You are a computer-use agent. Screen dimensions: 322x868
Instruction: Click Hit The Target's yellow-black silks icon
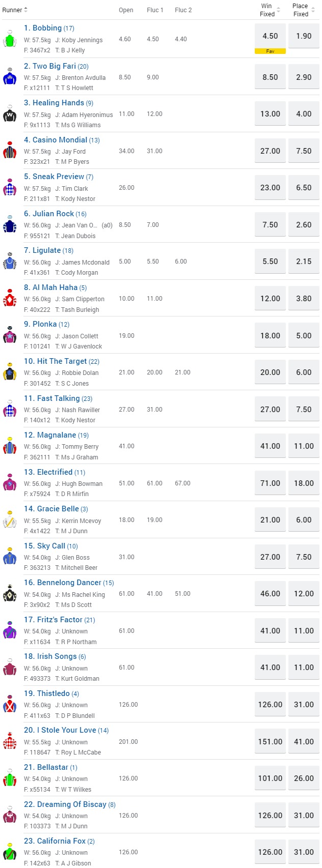(x=10, y=373)
